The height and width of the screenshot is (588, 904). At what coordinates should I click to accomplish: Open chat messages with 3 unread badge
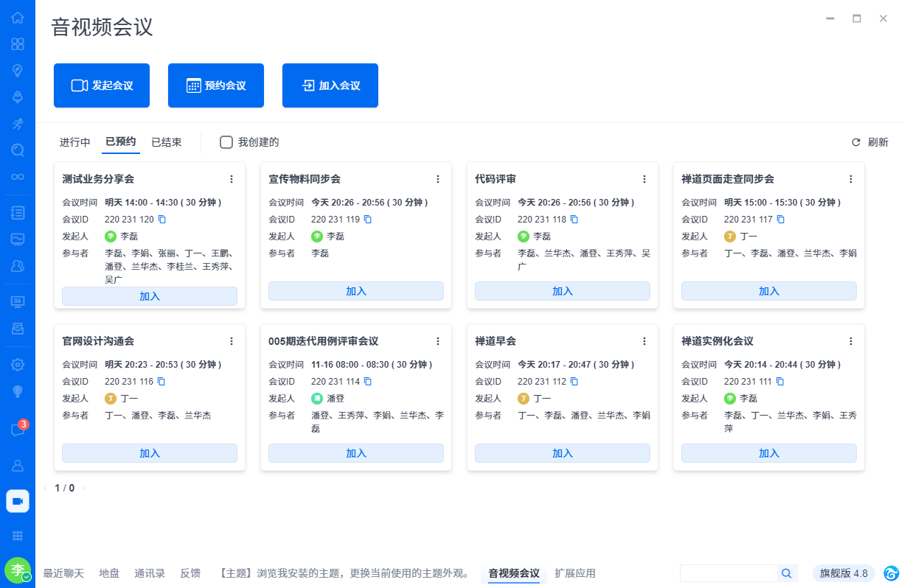tap(18, 430)
